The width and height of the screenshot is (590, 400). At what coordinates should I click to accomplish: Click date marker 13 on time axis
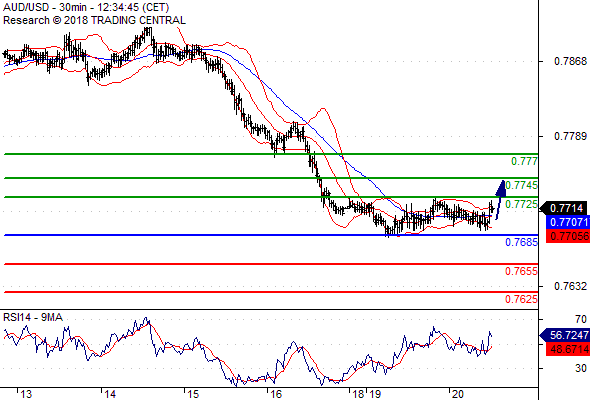(x=26, y=394)
